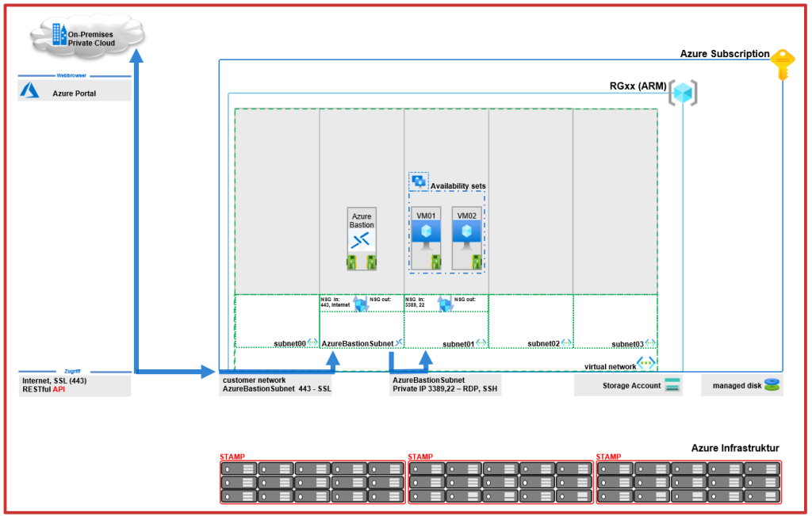Click the building icon in the On-Premises cloud
812x516 pixels.
click(59, 35)
